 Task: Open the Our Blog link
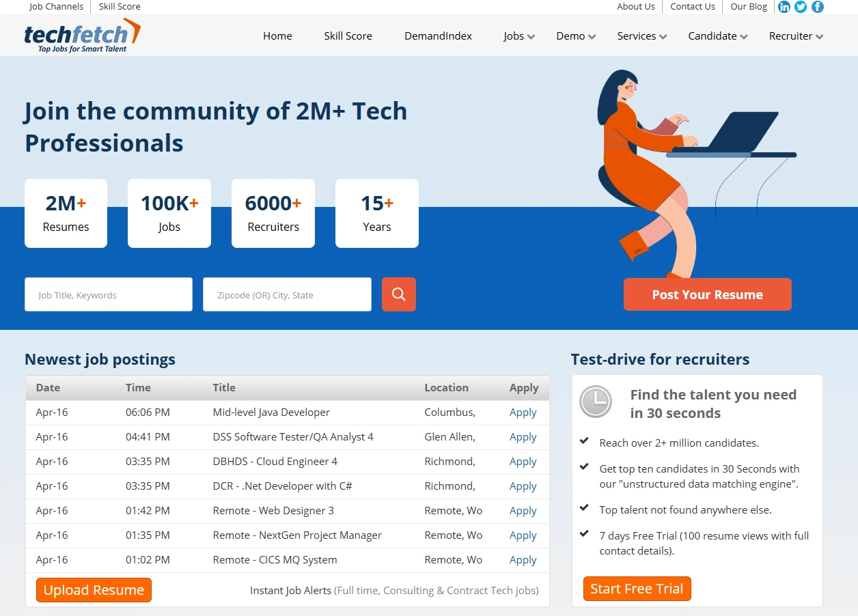(749, 6)
